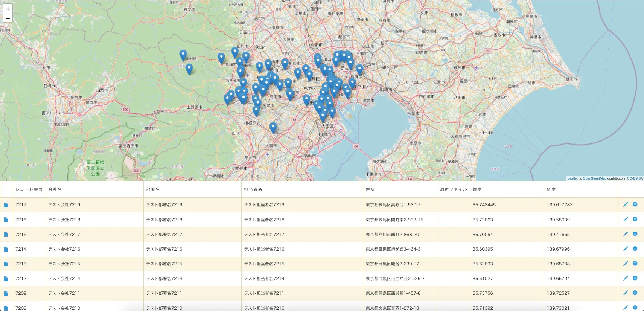Viewport: 644px width, 311px height.
Task: Click the map zoom out (−) button
Action: click(8, 18)
